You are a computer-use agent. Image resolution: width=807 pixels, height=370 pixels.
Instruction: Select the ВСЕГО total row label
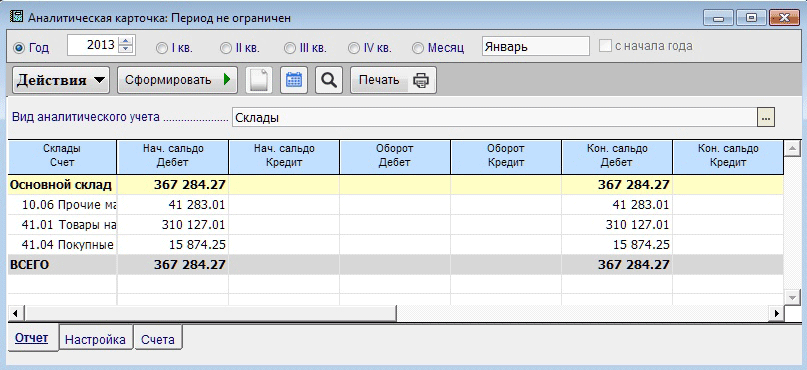(29, 265)
